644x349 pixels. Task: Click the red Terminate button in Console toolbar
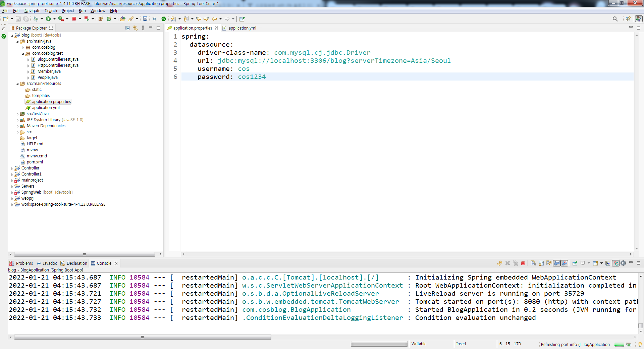[523, 263]
